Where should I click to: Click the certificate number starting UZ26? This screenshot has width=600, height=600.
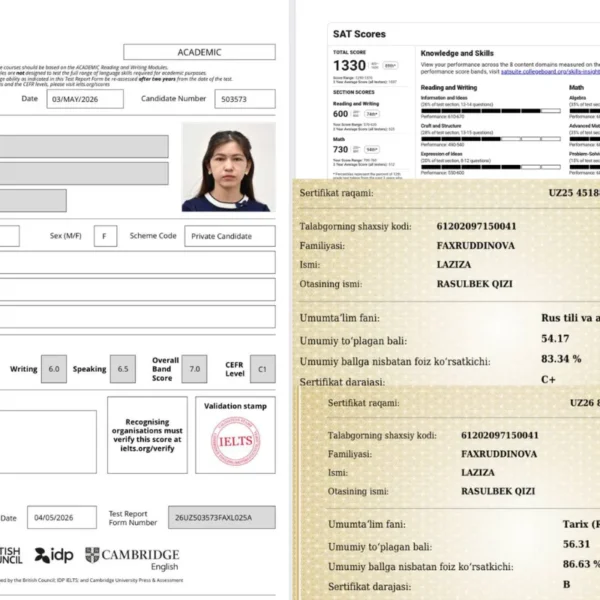[585, 403]
